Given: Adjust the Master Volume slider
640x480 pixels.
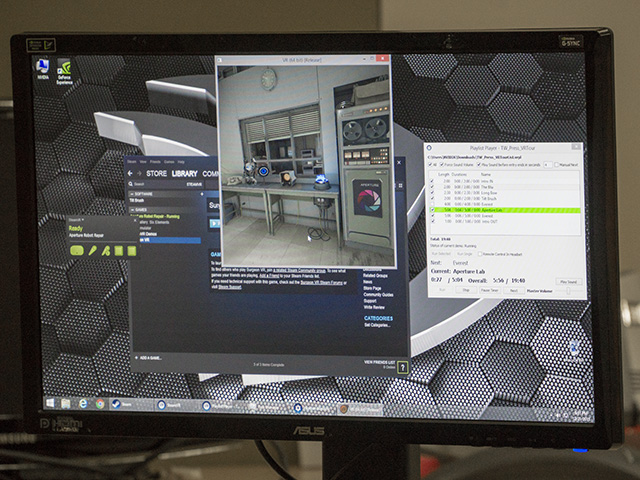Looking at the screenshot, I should tap(568, 291).
